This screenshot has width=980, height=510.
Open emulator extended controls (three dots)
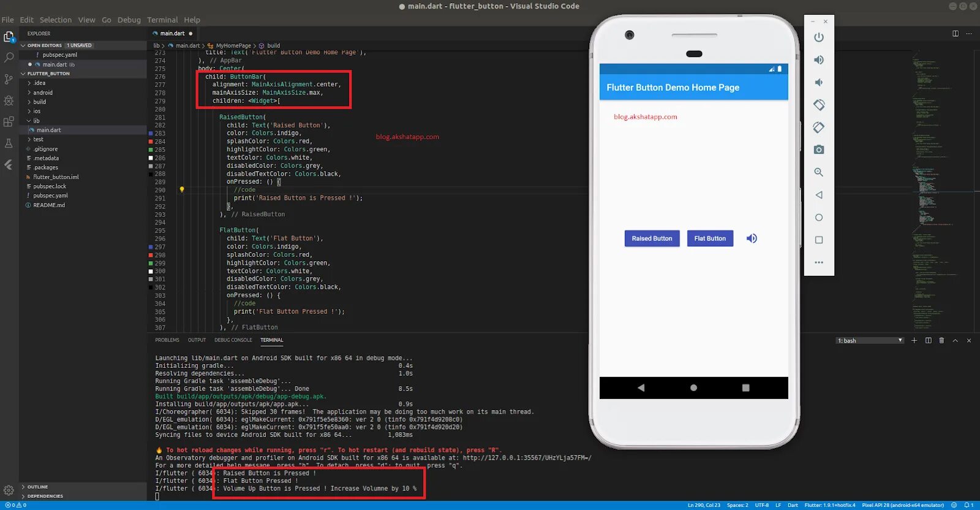[x=818, y=262]
